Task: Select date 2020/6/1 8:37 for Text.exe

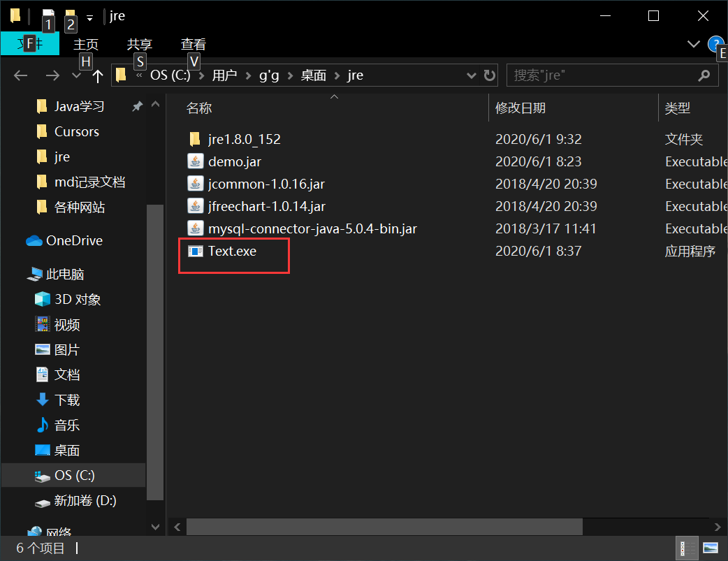Action: [538, 251]
